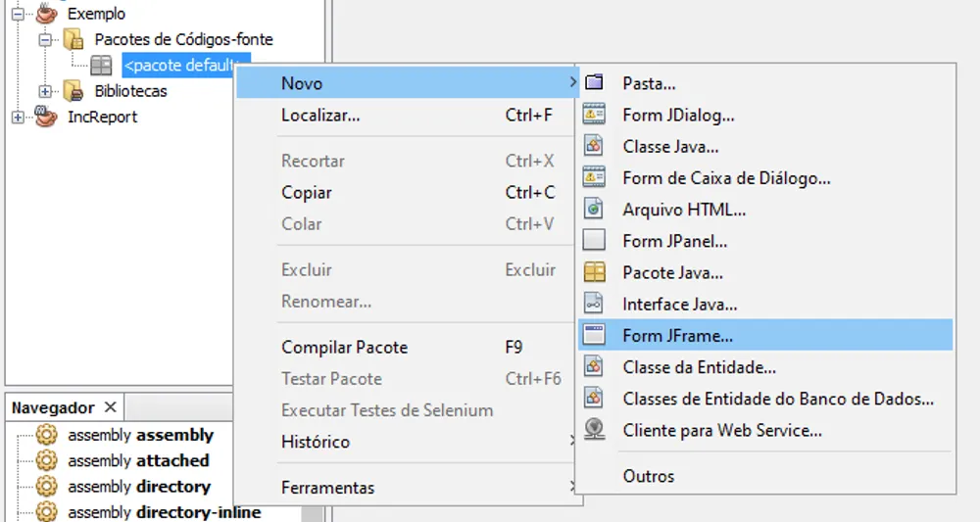Open the Ferramentas submenu
Screen dimensions: 980x522
point(327,487)
